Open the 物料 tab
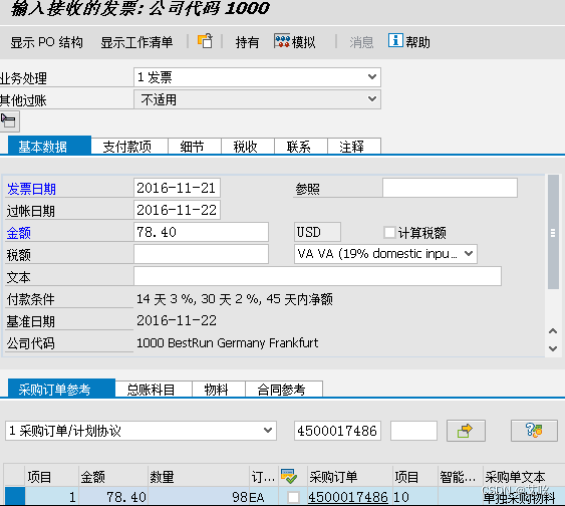The height and width of the screenshot is (506, 565). click(218, 389)
